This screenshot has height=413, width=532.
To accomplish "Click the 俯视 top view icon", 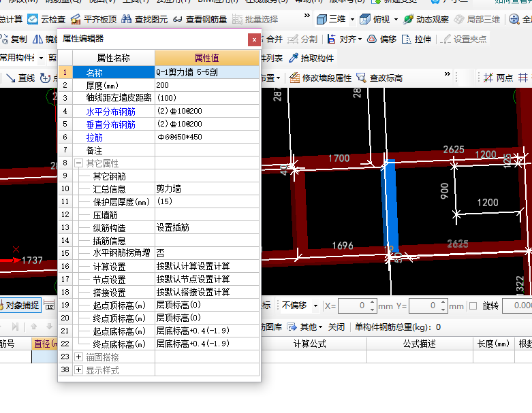I will [x=365, y=19].
